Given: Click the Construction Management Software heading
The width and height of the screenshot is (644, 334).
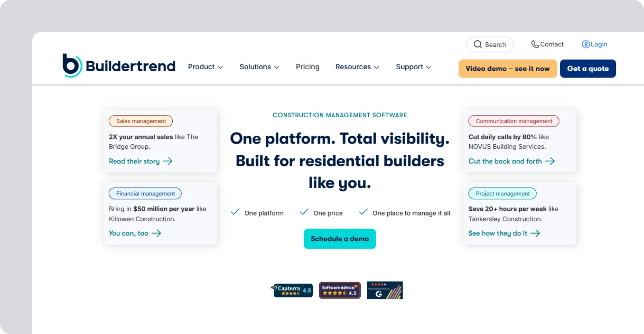Looking at the screenshot, I should pos(340,115).
